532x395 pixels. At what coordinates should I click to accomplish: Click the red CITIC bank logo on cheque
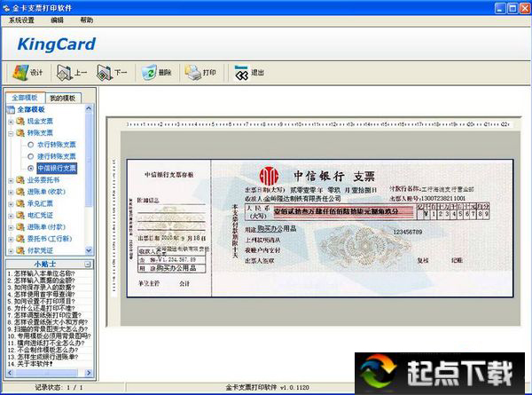click(x=269, y=176)
